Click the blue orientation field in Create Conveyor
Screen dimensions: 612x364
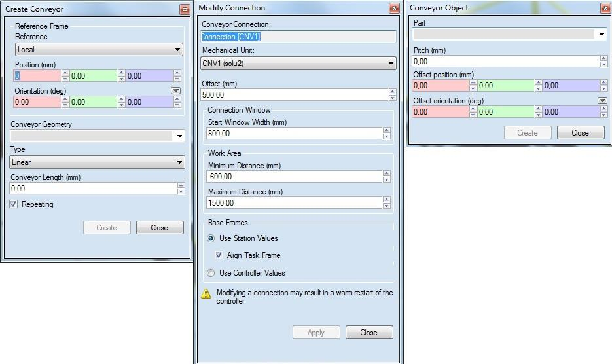(150, 102)
